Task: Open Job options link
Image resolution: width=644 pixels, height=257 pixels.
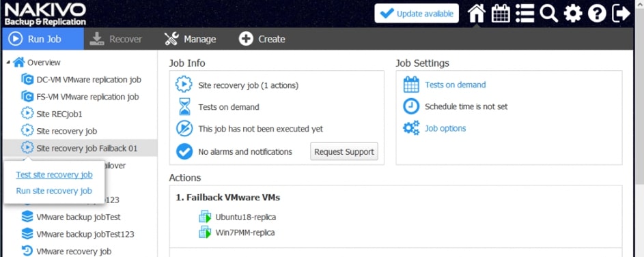Action: click(x=445, y=128)
